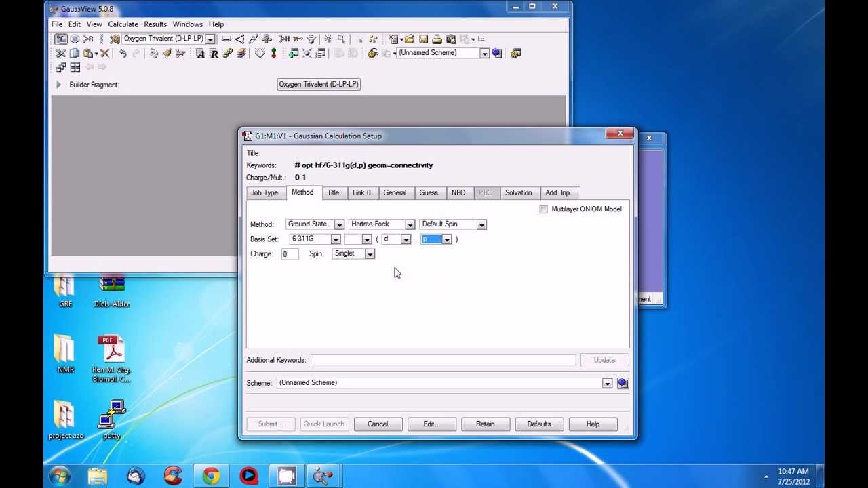The height and width of the screenshot is (488, 868).
Task: Click the Retain button
Action: click(x=485, y=424)
